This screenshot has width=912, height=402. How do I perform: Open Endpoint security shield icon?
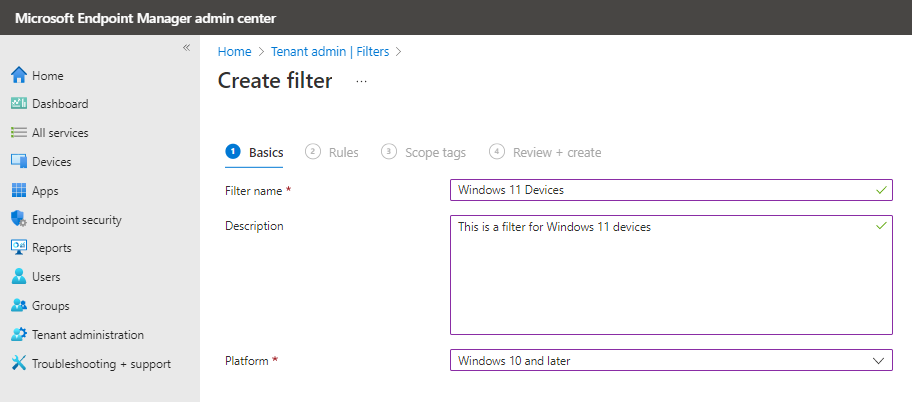coord(19,219)
